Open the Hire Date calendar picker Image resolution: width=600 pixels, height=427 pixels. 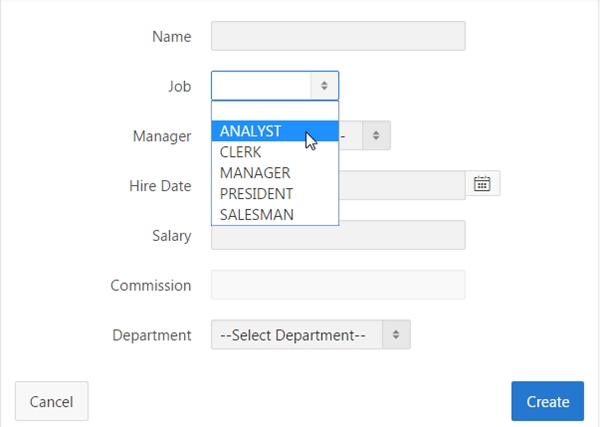[x=482, y=184]
